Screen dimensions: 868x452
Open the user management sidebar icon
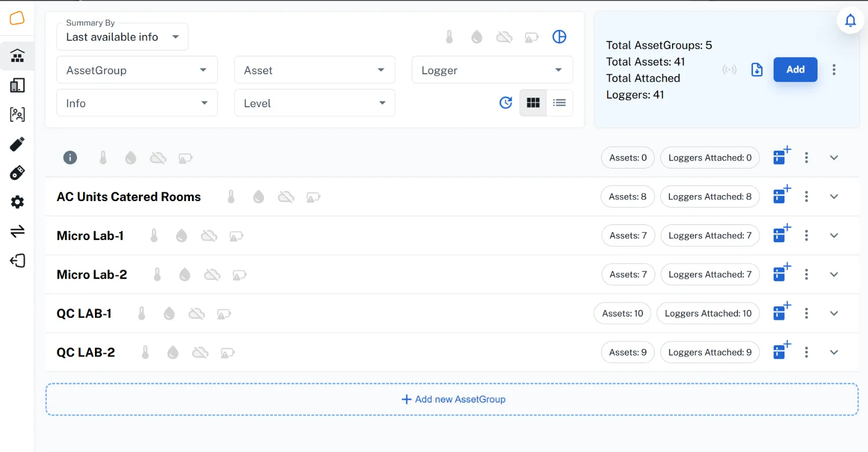(17, 114)
